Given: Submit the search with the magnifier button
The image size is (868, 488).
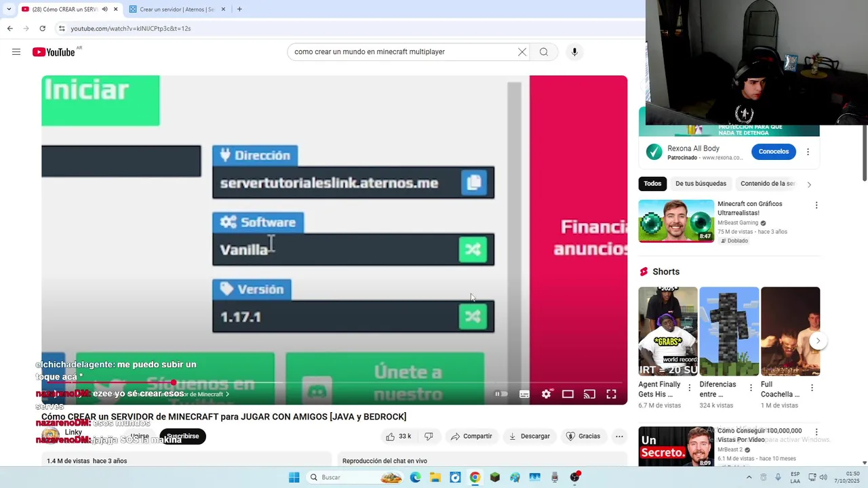Looking at the screenshot, I should click(544, 52).
